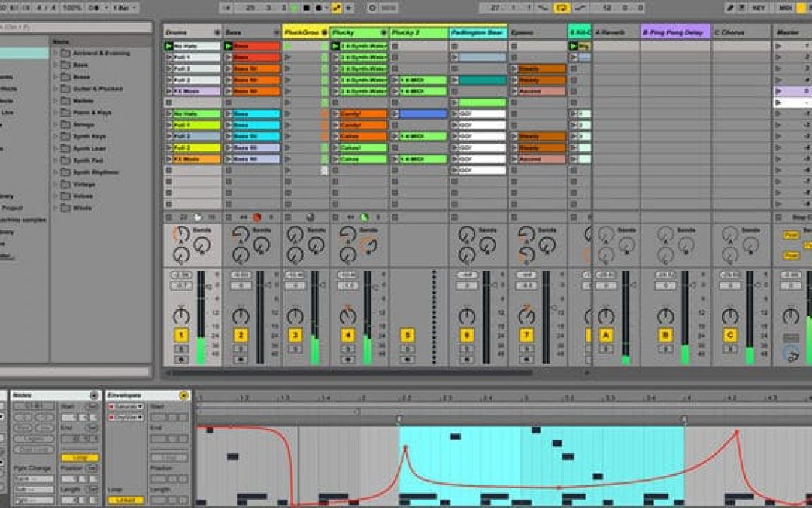
Task: Launch scene 1 on Master track
Action: click(778, 46)
